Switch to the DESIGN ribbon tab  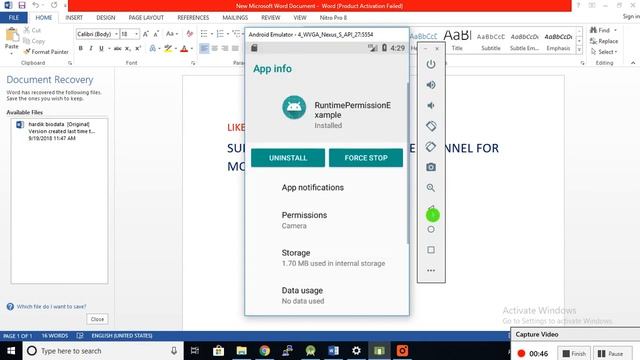(106, 18)
